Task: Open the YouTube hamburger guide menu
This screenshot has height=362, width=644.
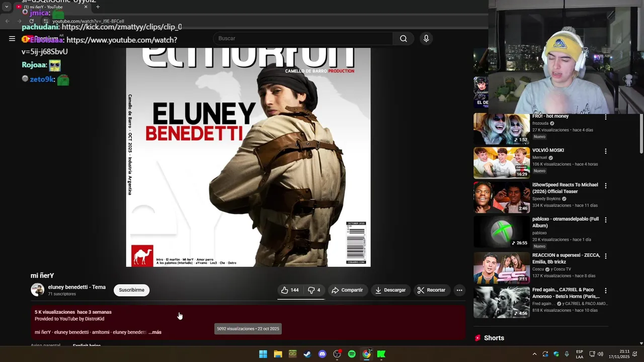Action: pos(12,38)
